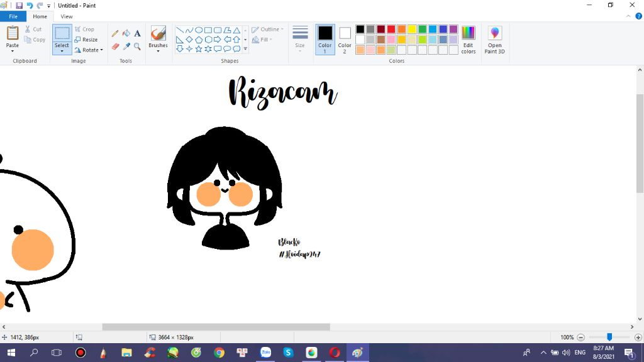The width and height of the screenshot is (644, 362).
Task: Show hidden system tray icons
Action: [543, 353]
